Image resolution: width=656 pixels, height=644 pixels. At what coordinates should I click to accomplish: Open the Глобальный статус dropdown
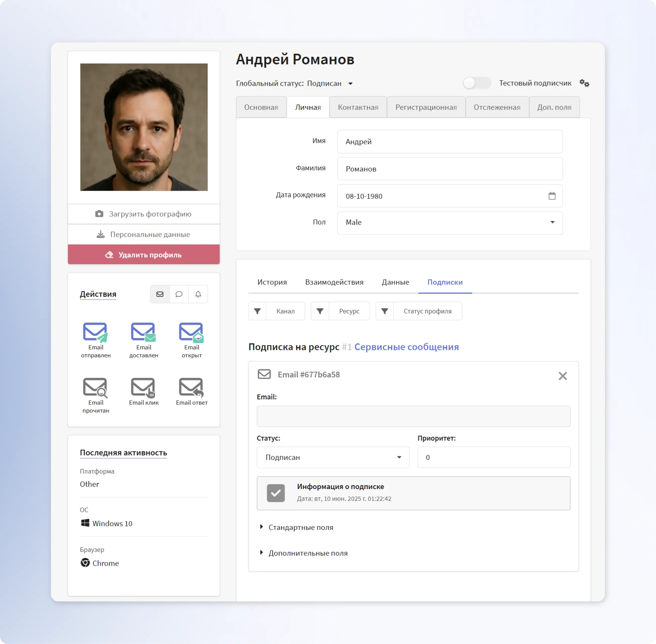[x=350, y=84]
